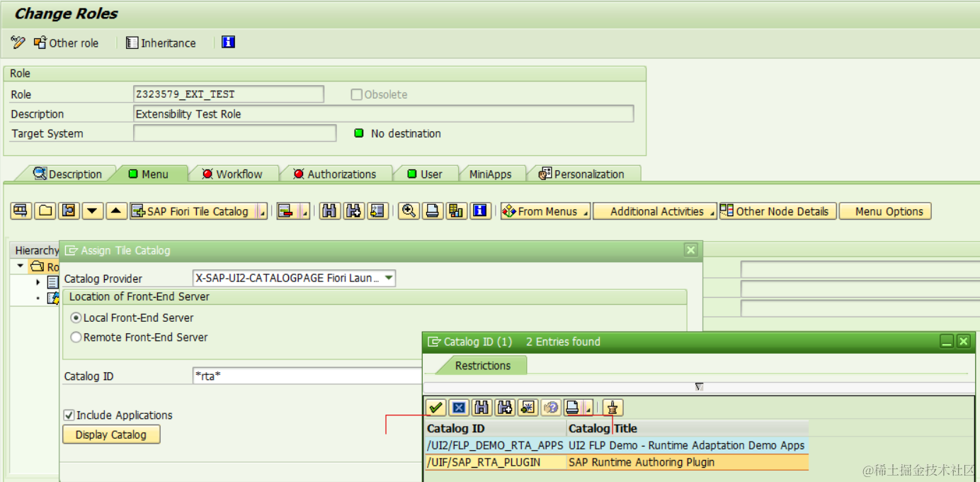Expand restrictions with the small down triangle
Viewport: 980px width, 482px height.
pos(700,387)
